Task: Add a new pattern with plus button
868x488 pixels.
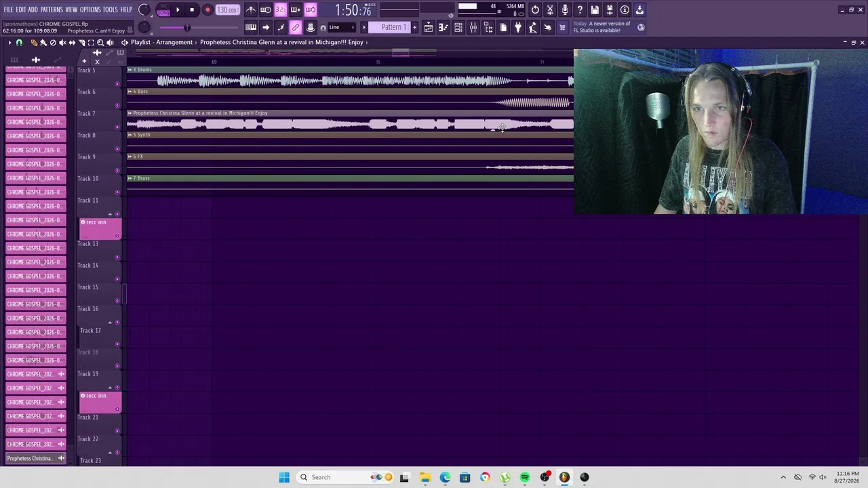Action: (415, 27)
